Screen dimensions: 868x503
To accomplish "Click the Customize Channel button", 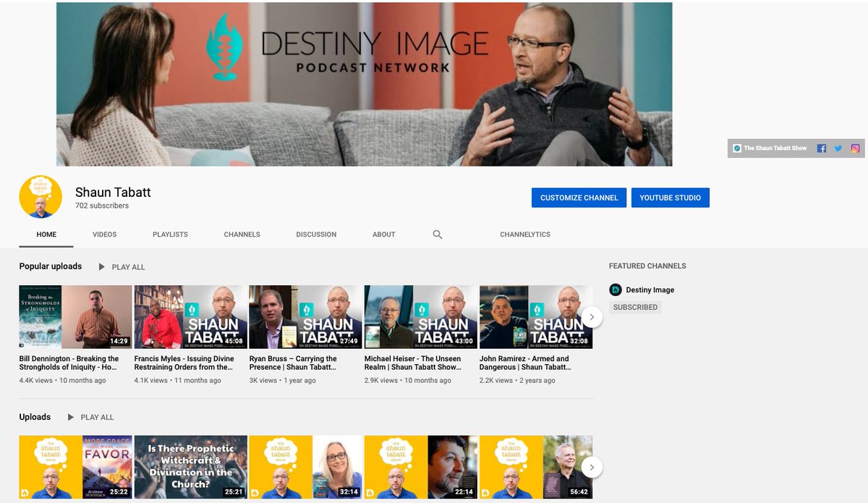I will click(x=579, y=198).
